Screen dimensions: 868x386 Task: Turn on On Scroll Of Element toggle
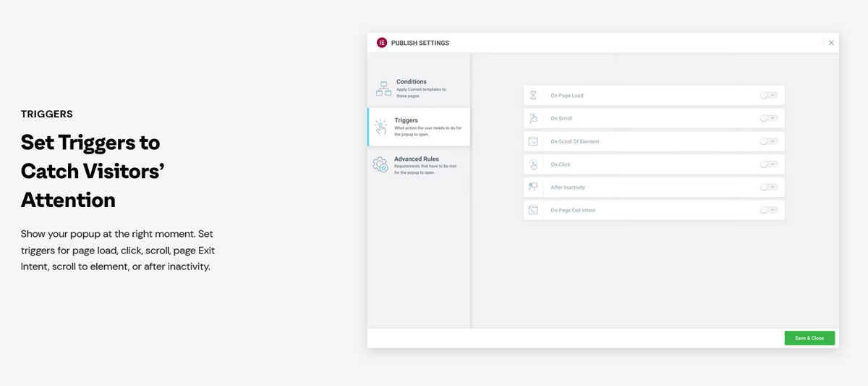769,141
